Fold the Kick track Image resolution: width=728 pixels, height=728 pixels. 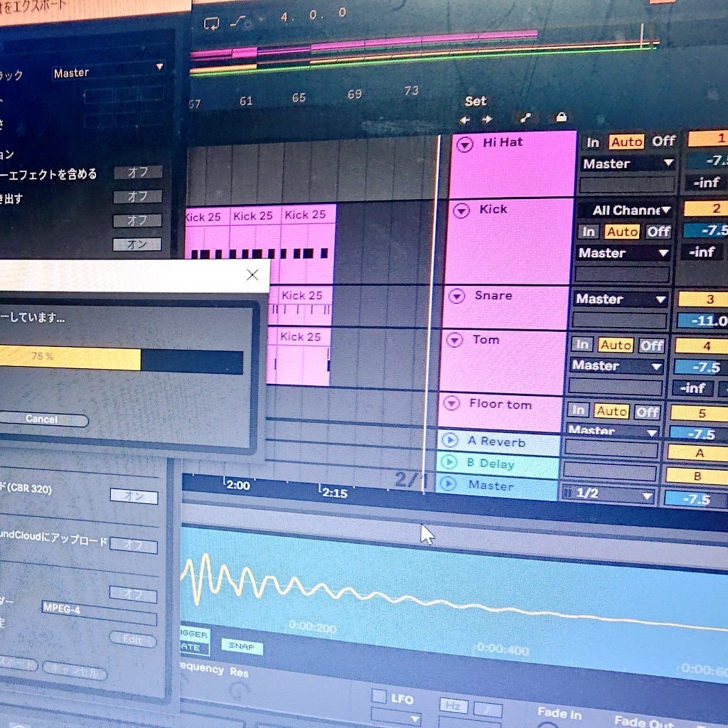461,211
